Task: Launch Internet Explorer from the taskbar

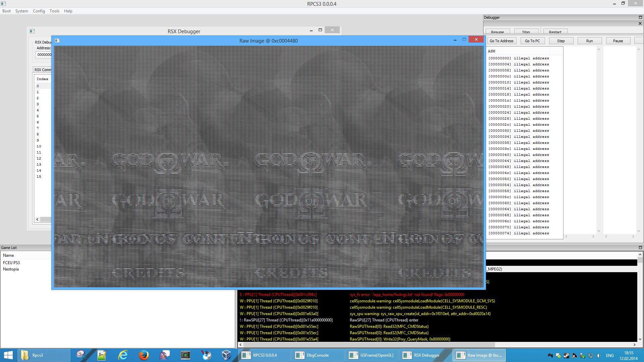Action: pyautogui.click(x=123, y=355)
